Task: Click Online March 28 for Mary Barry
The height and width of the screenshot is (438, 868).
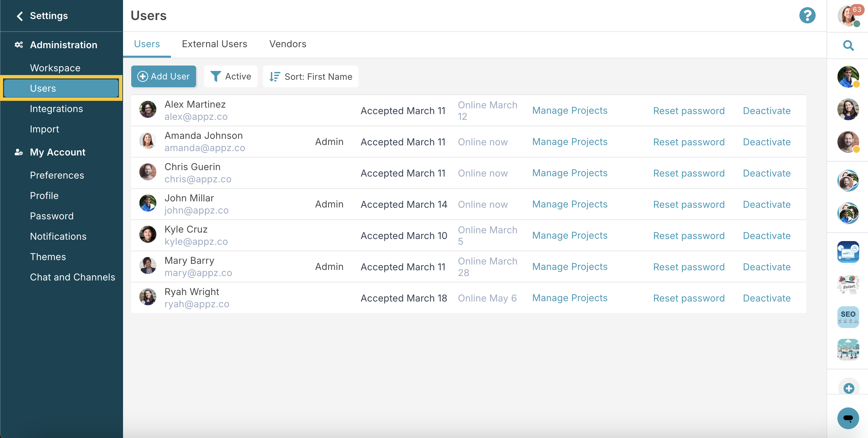Action: (x=487, y=267)
